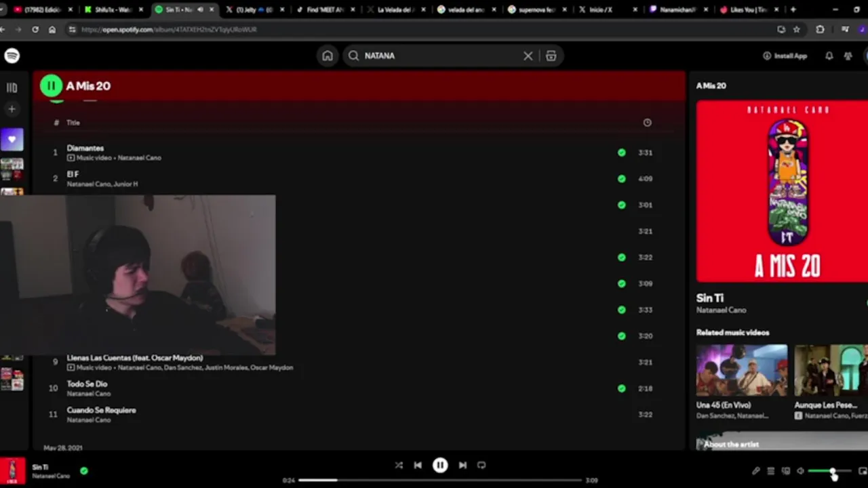Toggle shuffle in the player bar
The height and width of the screenshot is (488, 868).
pyautogui.click(x=399, y=465)
